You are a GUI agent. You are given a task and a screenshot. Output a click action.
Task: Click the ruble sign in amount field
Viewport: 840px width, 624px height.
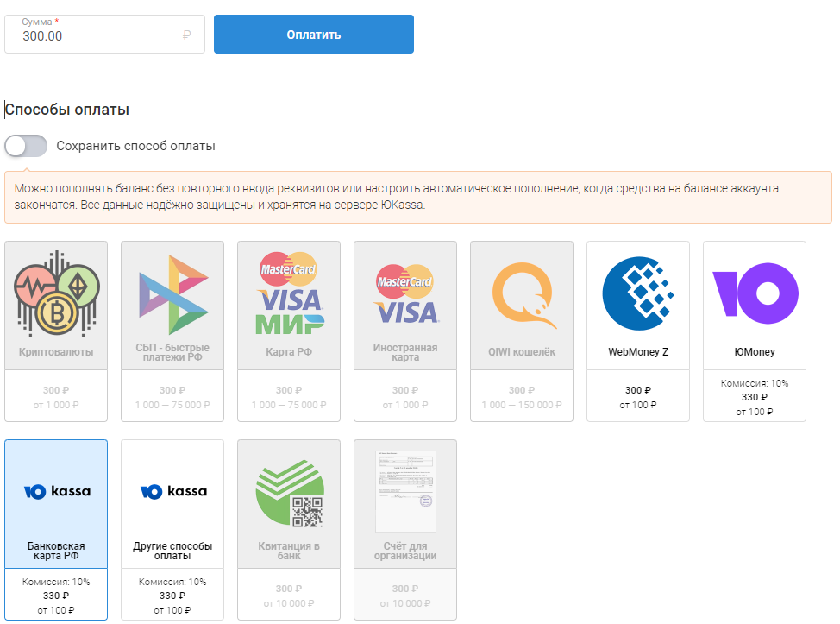tap(186, 35)
